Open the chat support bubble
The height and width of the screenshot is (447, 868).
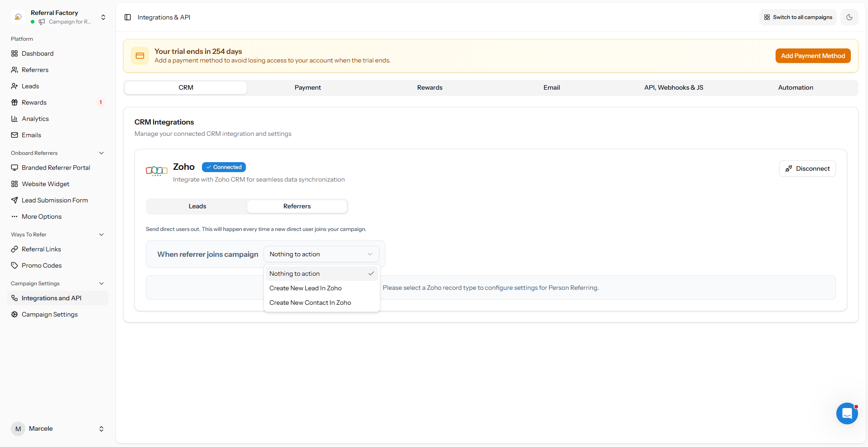pyautogui.click(x=847, y=413)
